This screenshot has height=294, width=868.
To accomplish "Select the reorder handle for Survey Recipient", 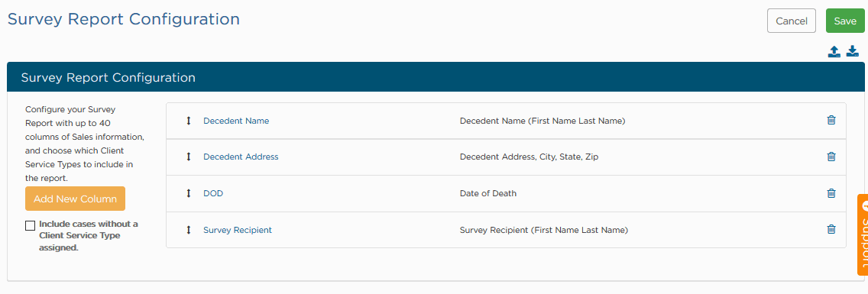I will click(188, 230).
